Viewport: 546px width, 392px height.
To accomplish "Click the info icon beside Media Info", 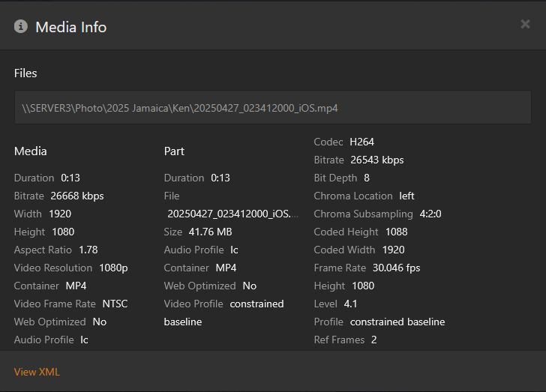I will 21,27.
